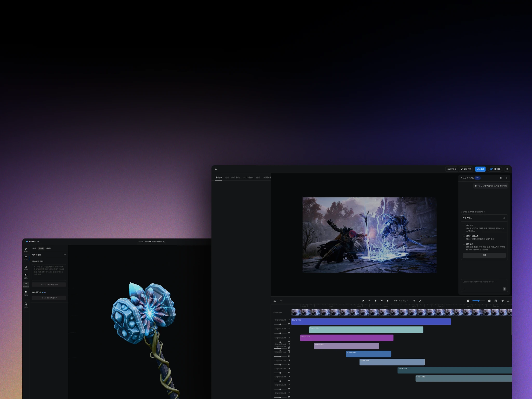Click the blue 내보내기 export button

pyautogui.click(x=480, y=169)
